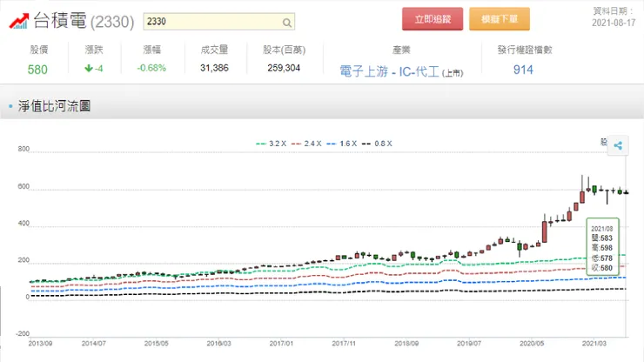The width and height of the screenshot is (644, 362).
Task: Click the red trending-arrow logo icon
Action: [x=19, y=21]
